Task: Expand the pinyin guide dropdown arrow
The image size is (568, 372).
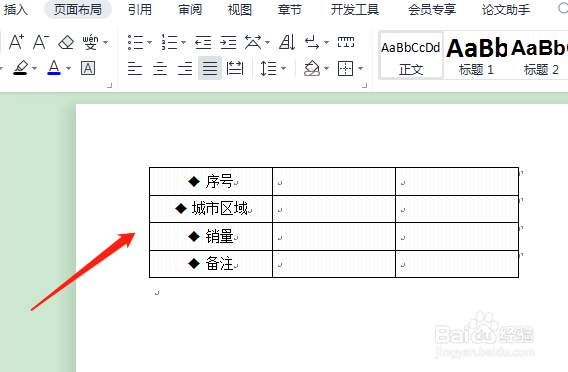Action: click(x=105, y=43)
